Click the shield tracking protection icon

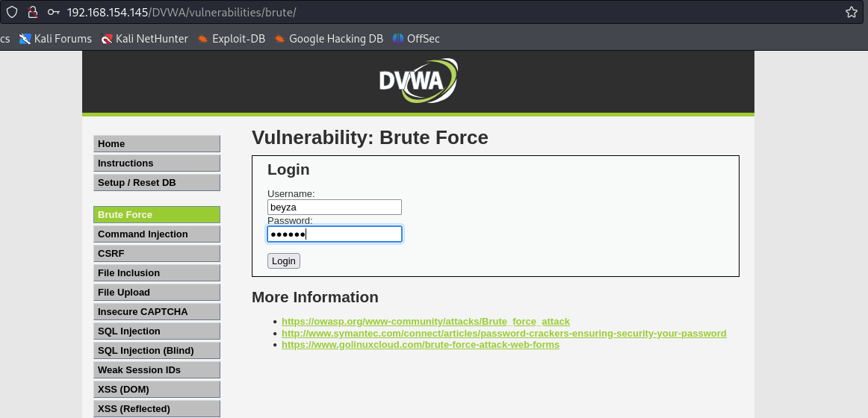[x=12, y=12]
